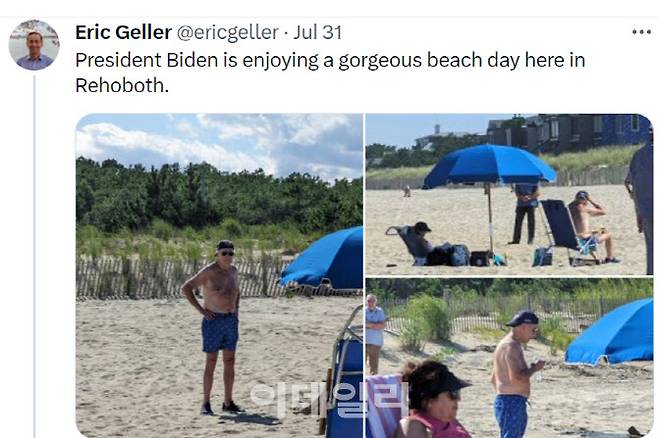This screenshot has width=658, height=438.
Task: Open the top-right photo with blue umbrella
Action: click(x=509, y=194)
